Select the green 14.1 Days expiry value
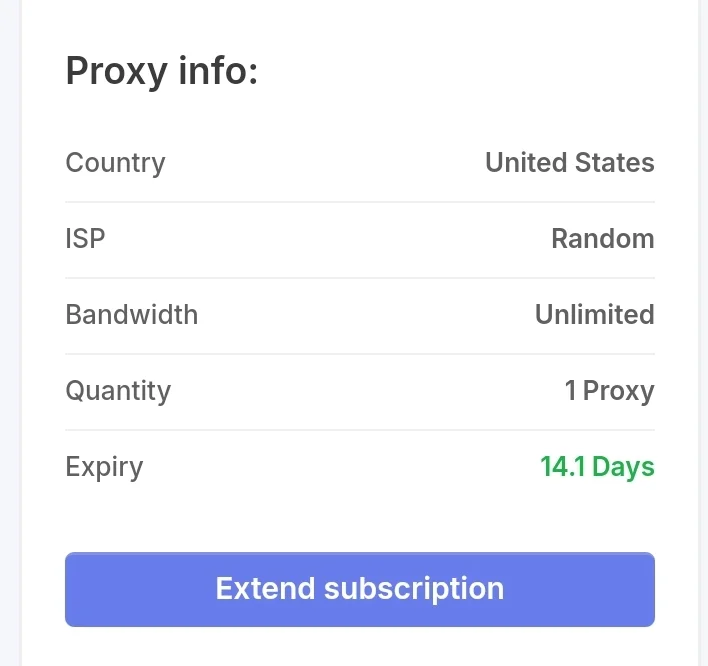The width and height of the screenshot is (708, 666). (x=597, y=467)
